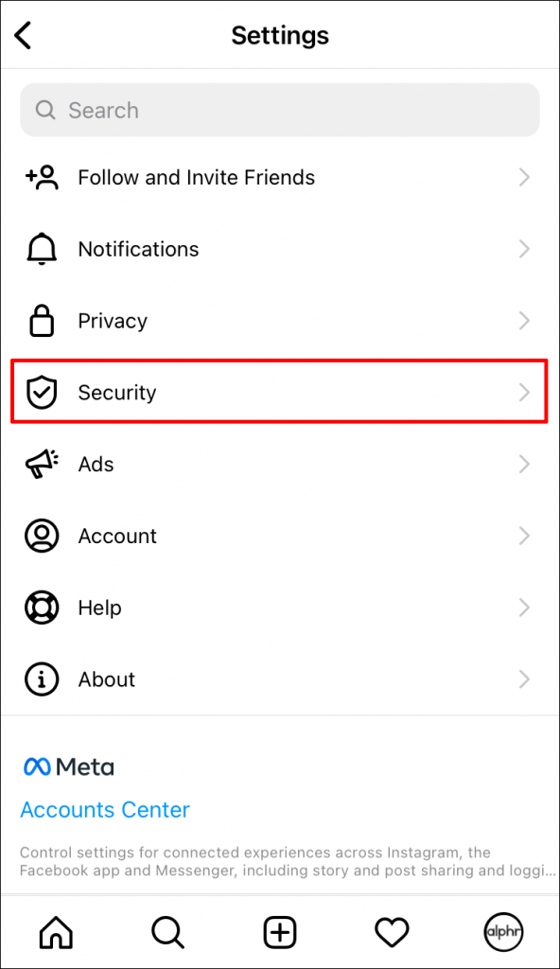The width and height of the screenshot is (560, 969).
Task: Expand the About section chevron
Action: point(525,678)
